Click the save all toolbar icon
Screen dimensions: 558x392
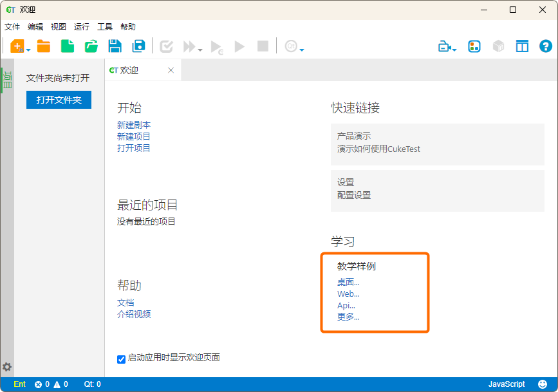pyautogui.click(x=138, y=46)
